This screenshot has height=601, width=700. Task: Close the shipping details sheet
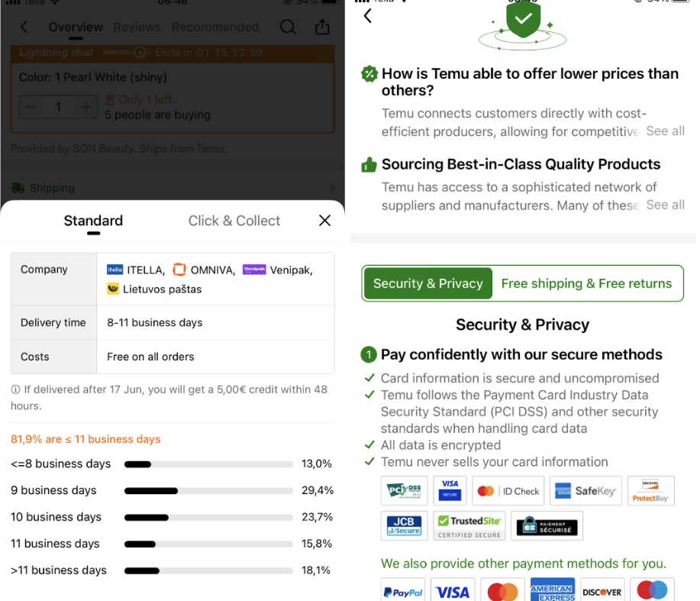tap(324, 220)
